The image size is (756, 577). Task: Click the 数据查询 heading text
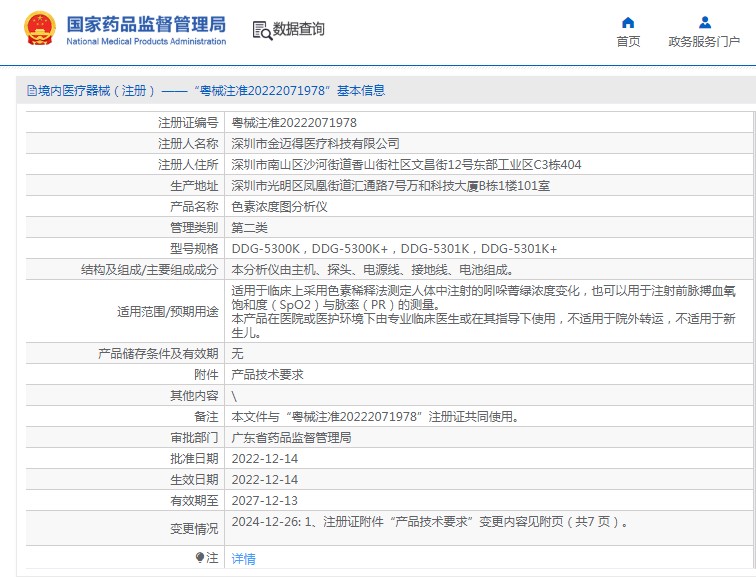(298, 29)
